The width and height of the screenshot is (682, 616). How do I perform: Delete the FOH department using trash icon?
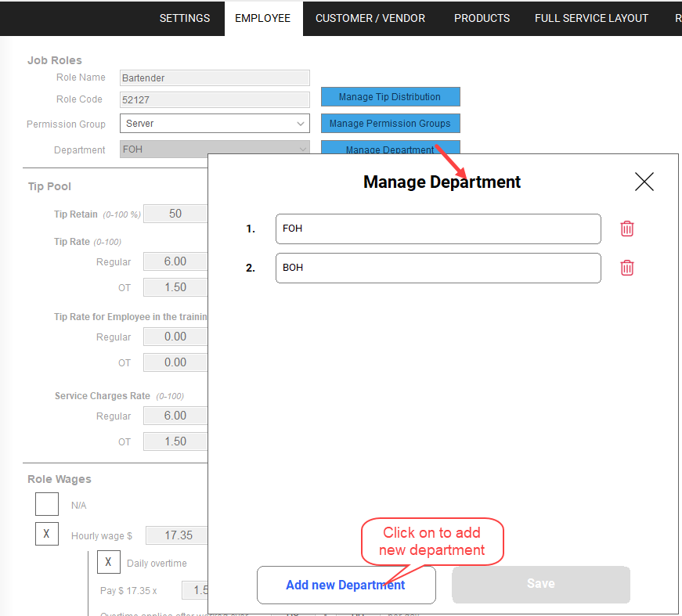pos(626,229)
